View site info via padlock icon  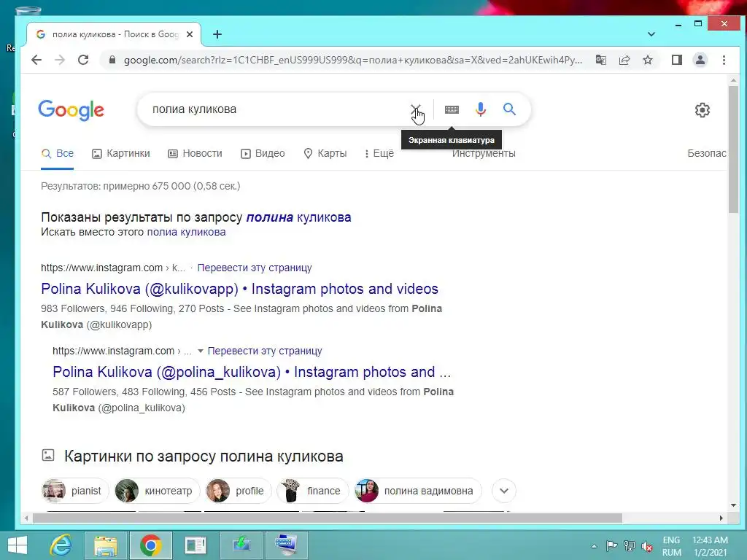point(112,60)
